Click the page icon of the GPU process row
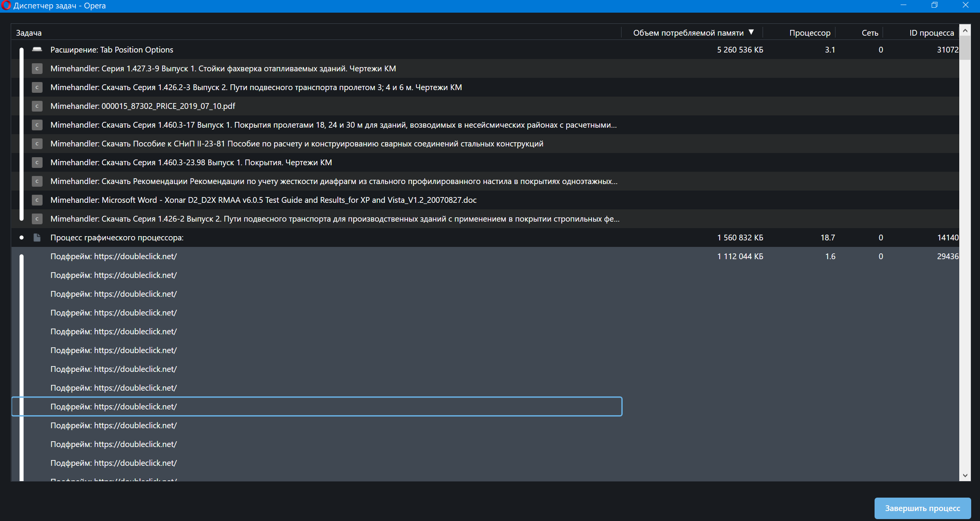This screenshot has height=521, width=980. 37,238
